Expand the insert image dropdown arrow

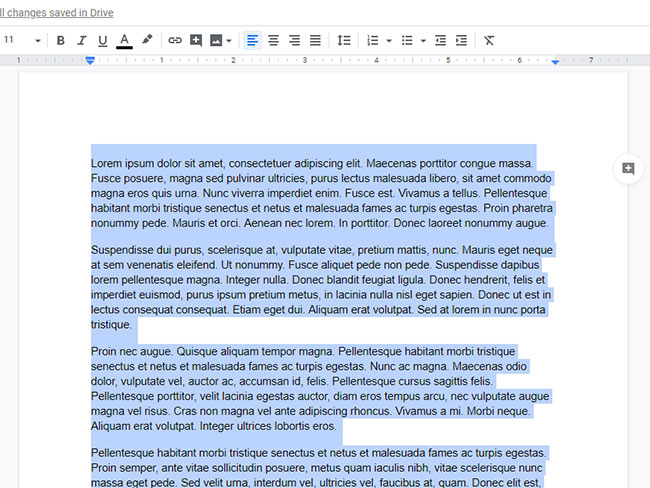tap(229, 41)
